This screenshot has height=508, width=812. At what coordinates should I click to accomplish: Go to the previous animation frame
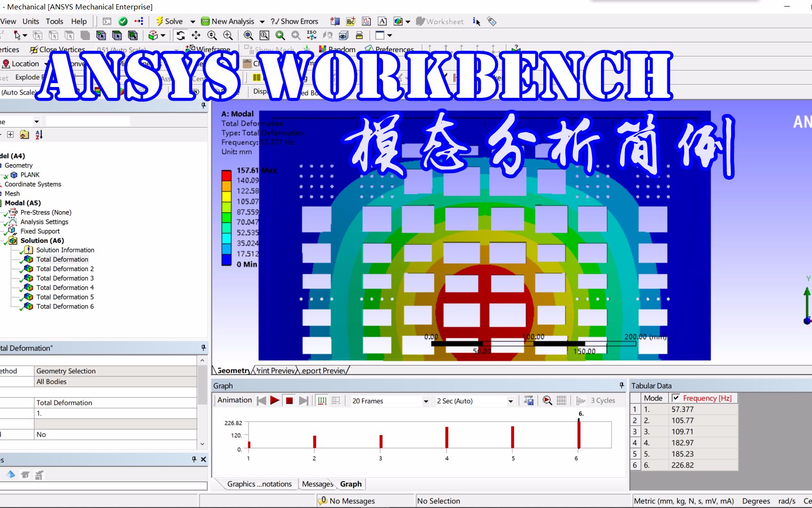(261, 401)
